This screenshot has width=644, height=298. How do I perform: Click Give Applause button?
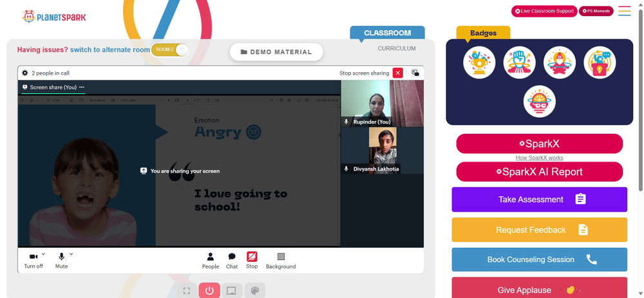pyautogui.click(x=539, y=288)
